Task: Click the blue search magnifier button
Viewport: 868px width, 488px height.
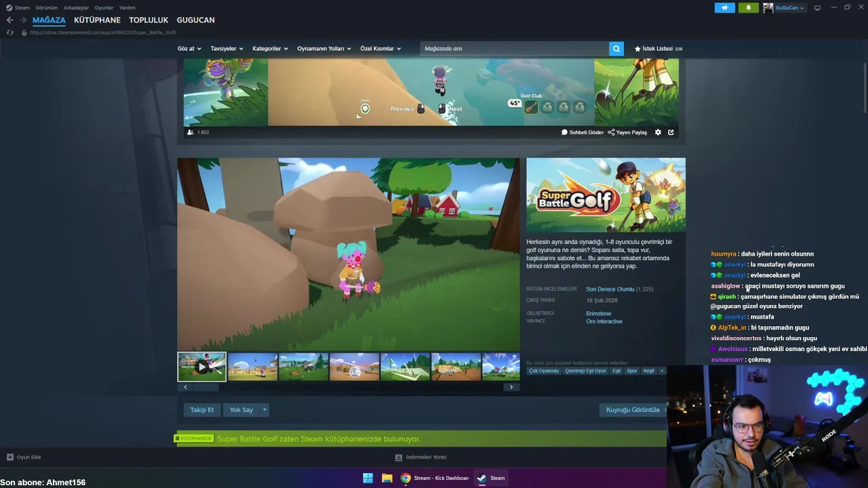Action: pos(616,49)
